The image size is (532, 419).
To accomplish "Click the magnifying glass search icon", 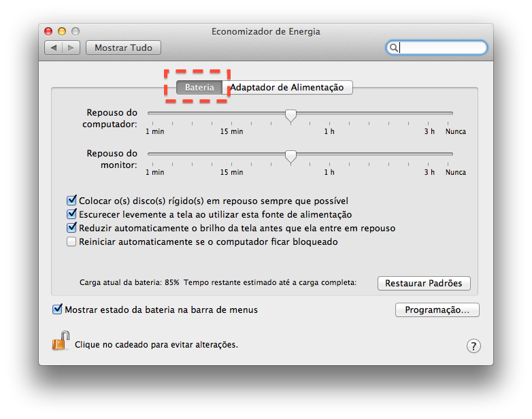I will 393,48.
